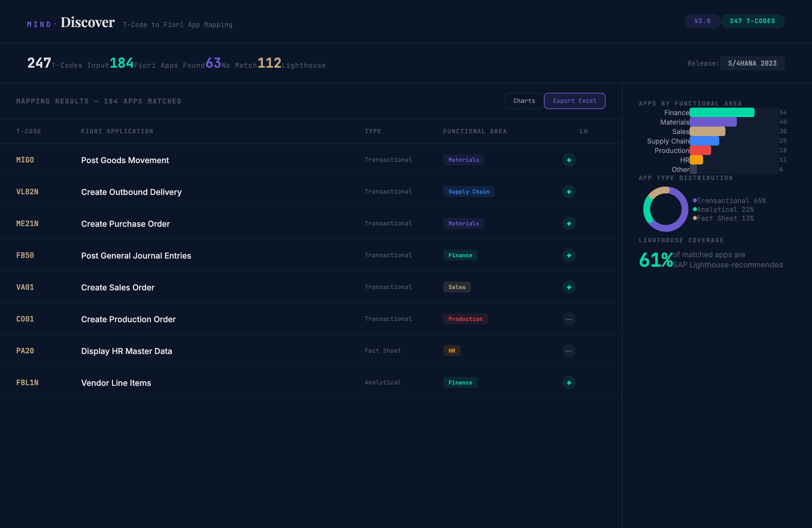Viewport: 812px width, 528px height.
Task: Click Lighthouse star icon for ME21N
Action: coord(569,224)
